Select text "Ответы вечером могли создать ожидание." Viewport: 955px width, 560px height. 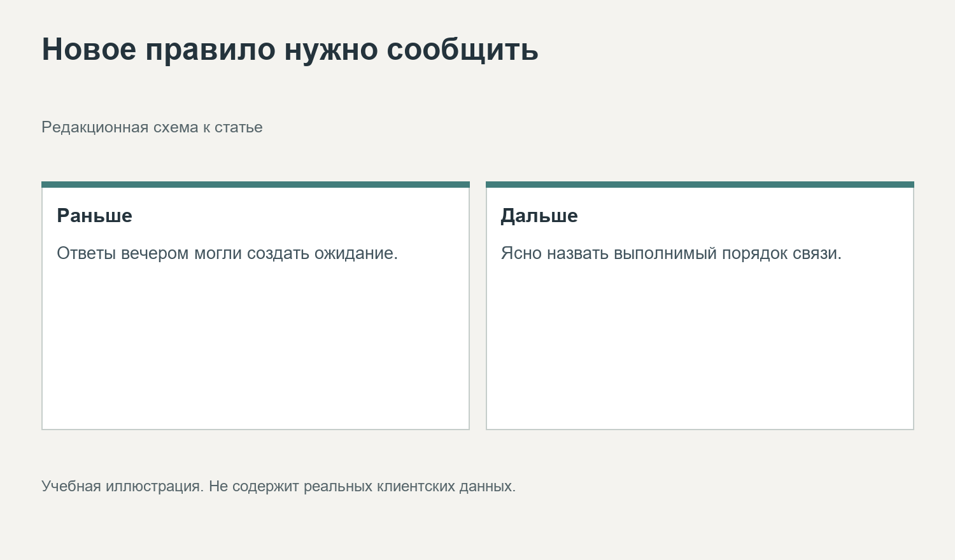227,253
